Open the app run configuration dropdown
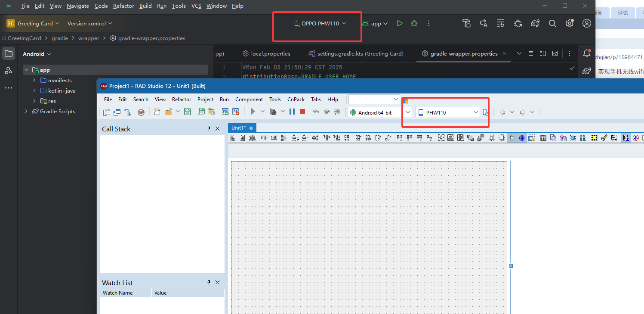644x314 pixels. click(x=375, y=24)
